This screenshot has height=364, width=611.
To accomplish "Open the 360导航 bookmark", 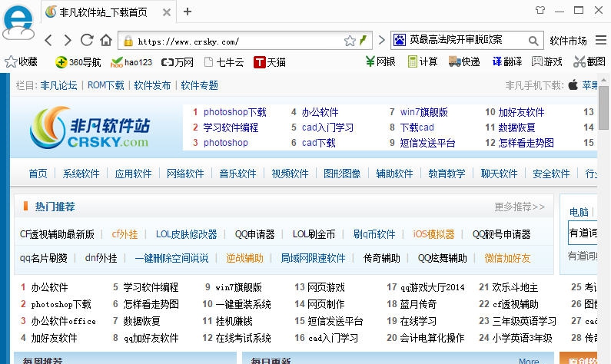I will click(78, 62).
